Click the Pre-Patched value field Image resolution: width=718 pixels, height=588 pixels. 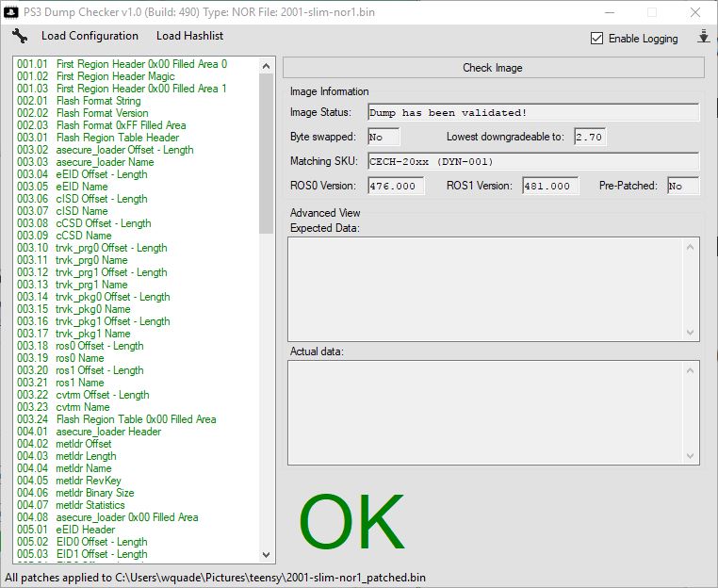pyautogui.click(x=683, y=186)
